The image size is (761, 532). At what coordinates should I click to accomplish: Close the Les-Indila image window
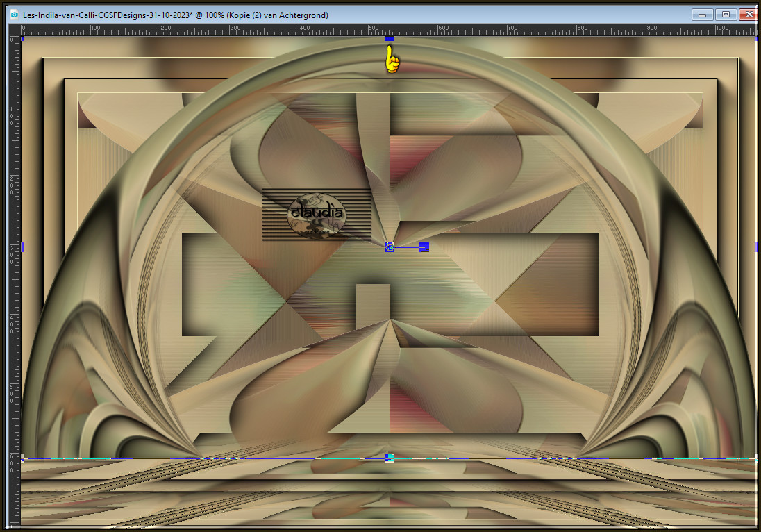pyautogui.click(x=749, y=15)
